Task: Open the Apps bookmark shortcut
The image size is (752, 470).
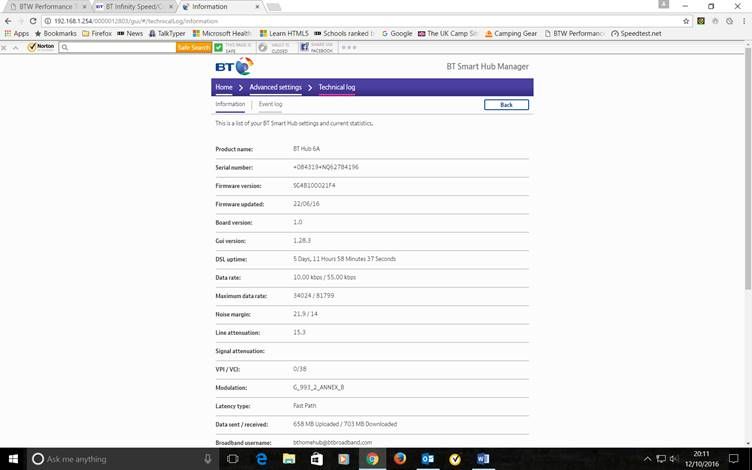Action: (x=17, y=34)
